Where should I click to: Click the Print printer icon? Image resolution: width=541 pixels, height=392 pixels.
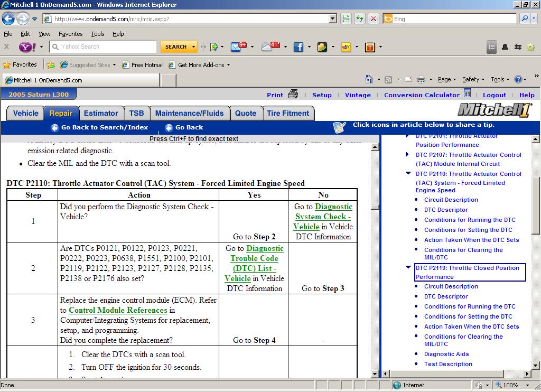[x=293, y=95]
